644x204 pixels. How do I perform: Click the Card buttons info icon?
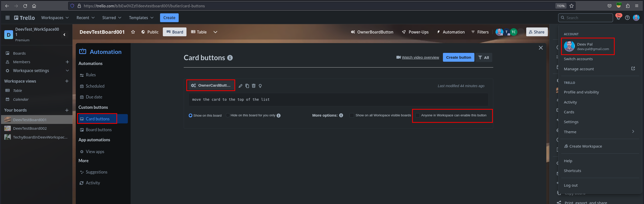coord(230,58)
